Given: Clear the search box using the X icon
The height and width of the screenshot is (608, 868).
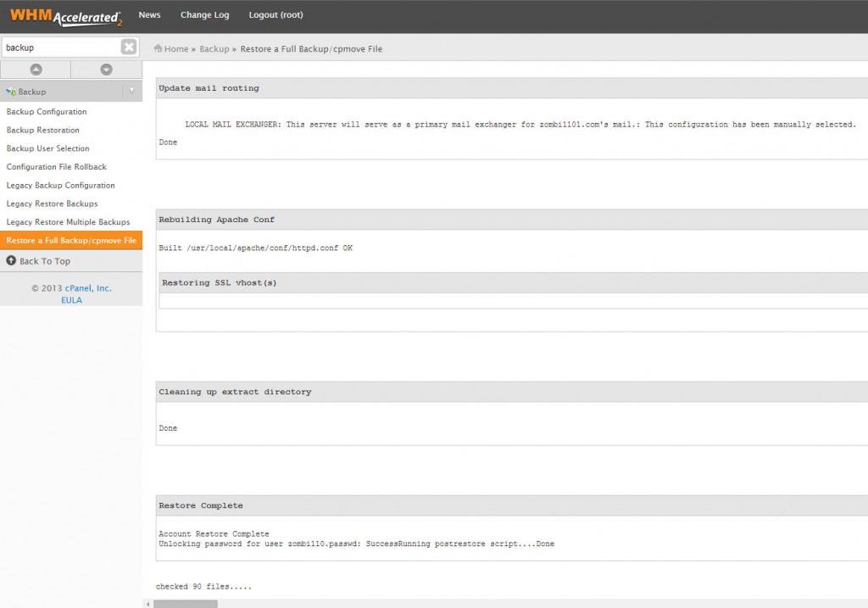Looking at the screenshot, I should point(129,47).
